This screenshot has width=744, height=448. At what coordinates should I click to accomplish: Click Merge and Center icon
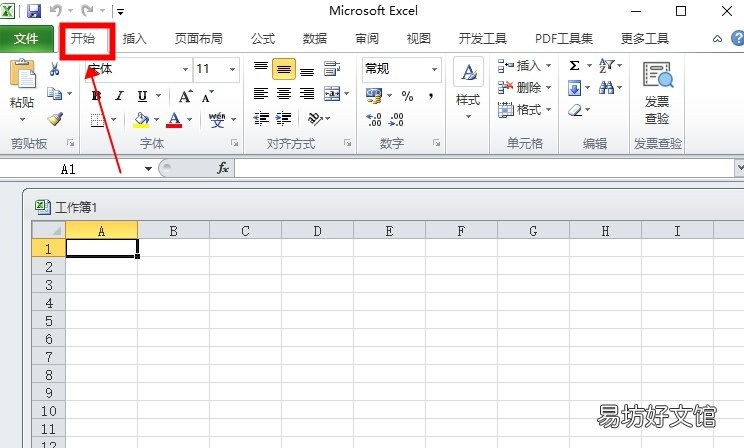click(332, 94)
